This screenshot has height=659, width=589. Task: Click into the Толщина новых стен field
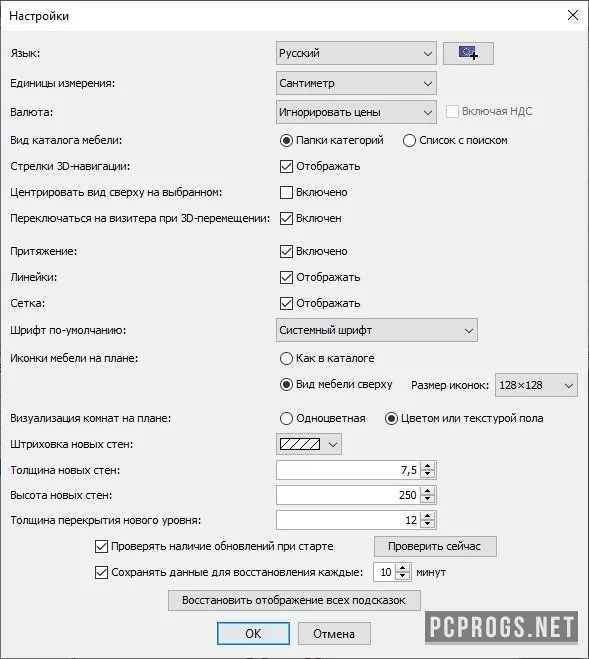click(x=349, y=470)
